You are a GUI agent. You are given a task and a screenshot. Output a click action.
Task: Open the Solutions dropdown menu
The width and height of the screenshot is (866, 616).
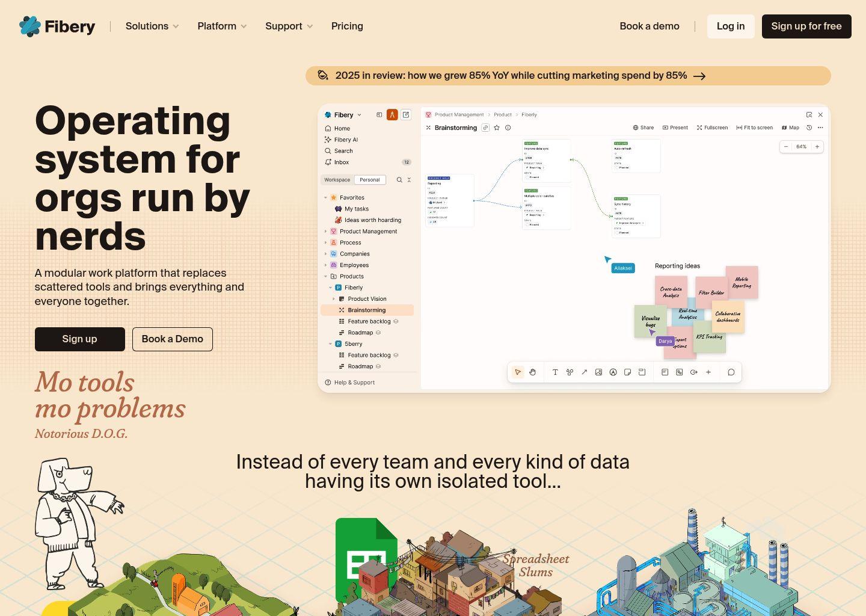[152, 26]
